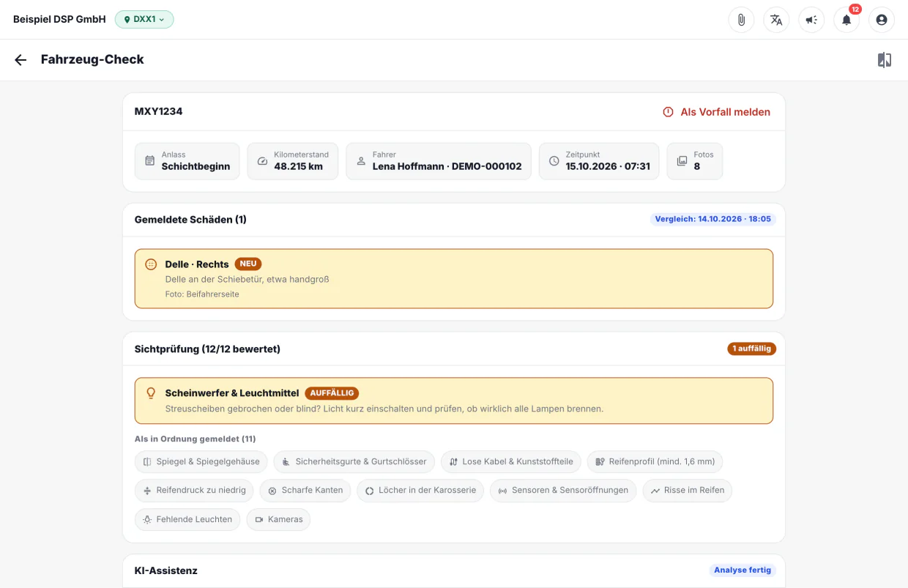
Task: Select the Löcher in der Karosserie chip
Action: tap(420, 491)
